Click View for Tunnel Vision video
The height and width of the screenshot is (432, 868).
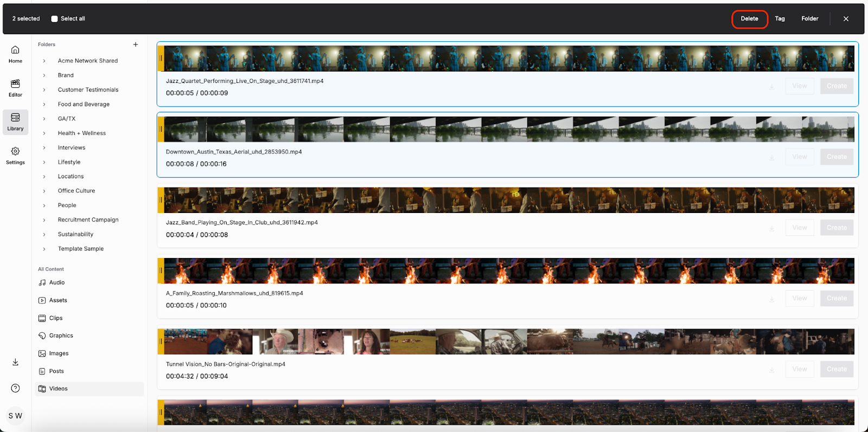point(800,369)
